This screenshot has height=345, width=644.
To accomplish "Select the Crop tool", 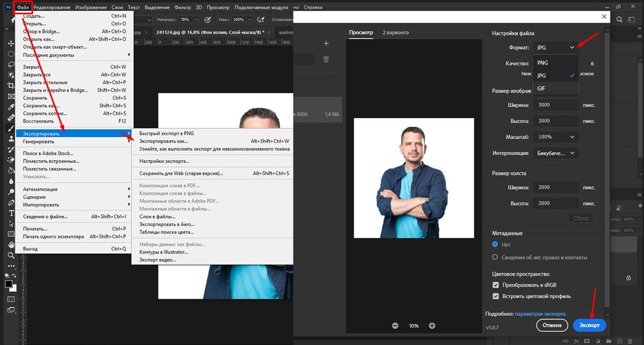I will [11, 86].
